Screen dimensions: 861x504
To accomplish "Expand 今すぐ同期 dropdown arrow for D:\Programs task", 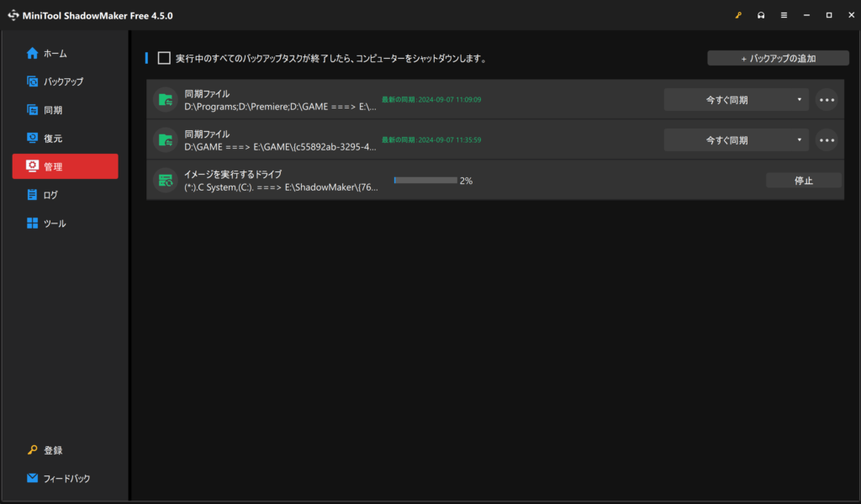I will (x=799, y=100).
